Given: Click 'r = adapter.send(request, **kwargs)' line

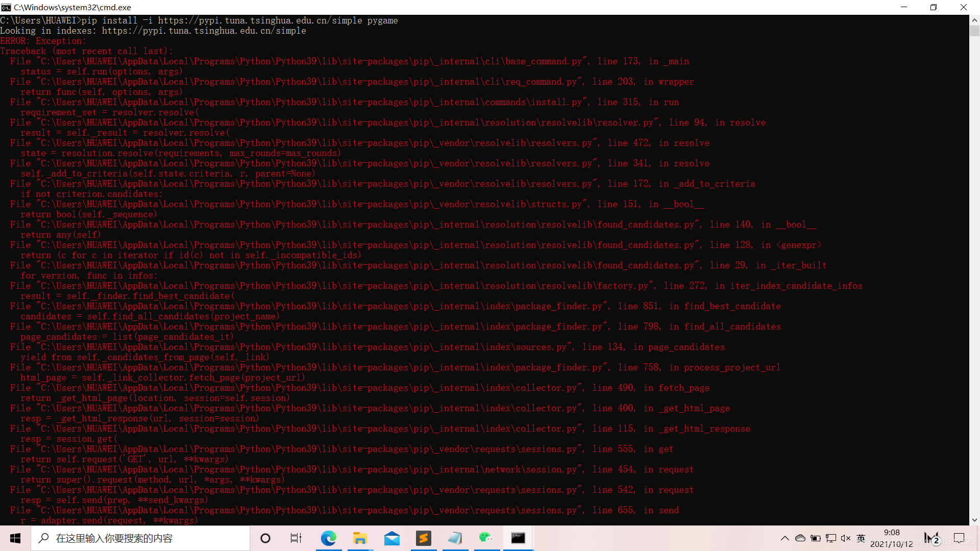Looking at the screenshot, I should (109, 520).
